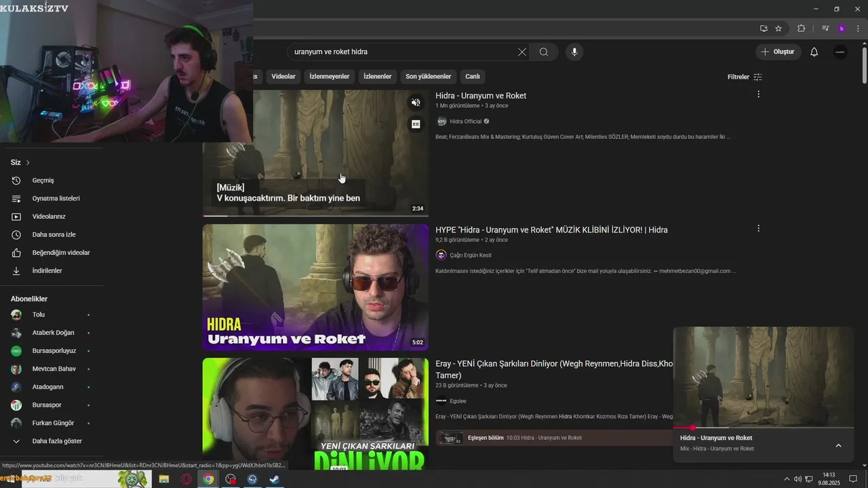Click the YouTube search input field
Image resolution: width=868 pixels, height=488 pixels.
tap(403, 52)
